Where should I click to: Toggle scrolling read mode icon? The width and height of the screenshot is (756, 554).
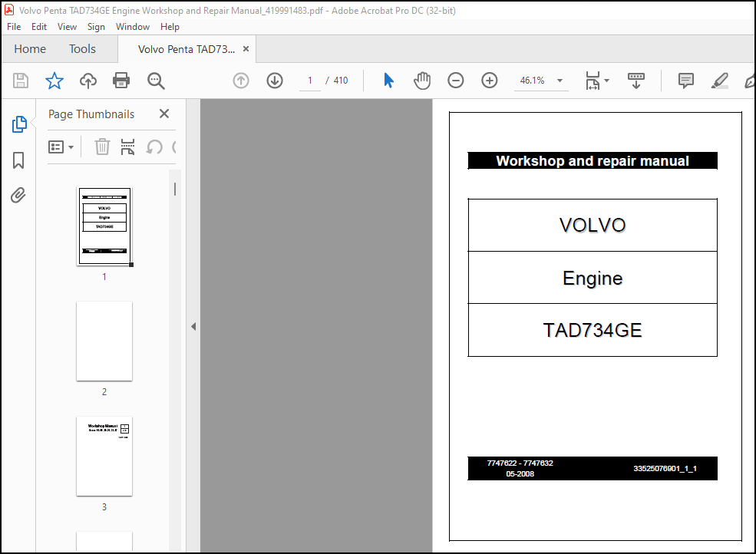pos(636,81)
